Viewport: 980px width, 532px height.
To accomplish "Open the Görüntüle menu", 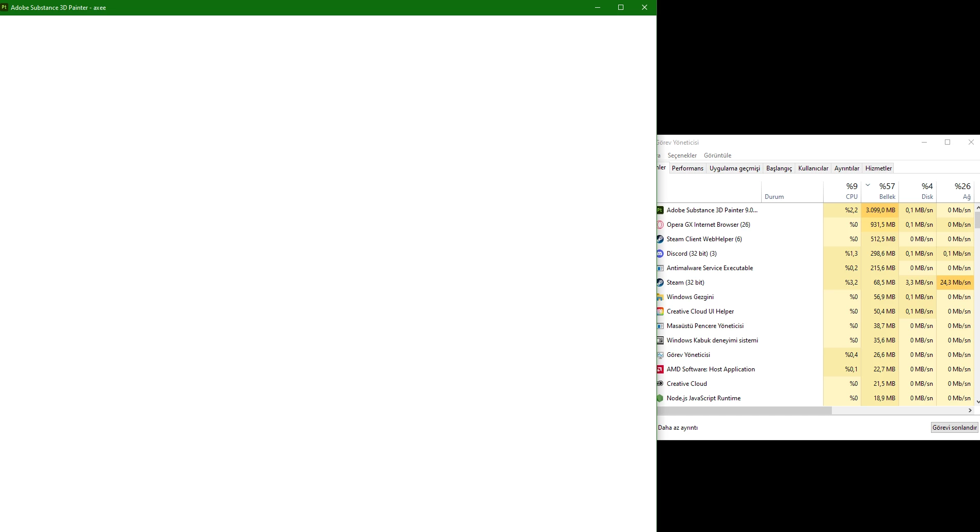I will pyautogui.click(x=717, y=155).
